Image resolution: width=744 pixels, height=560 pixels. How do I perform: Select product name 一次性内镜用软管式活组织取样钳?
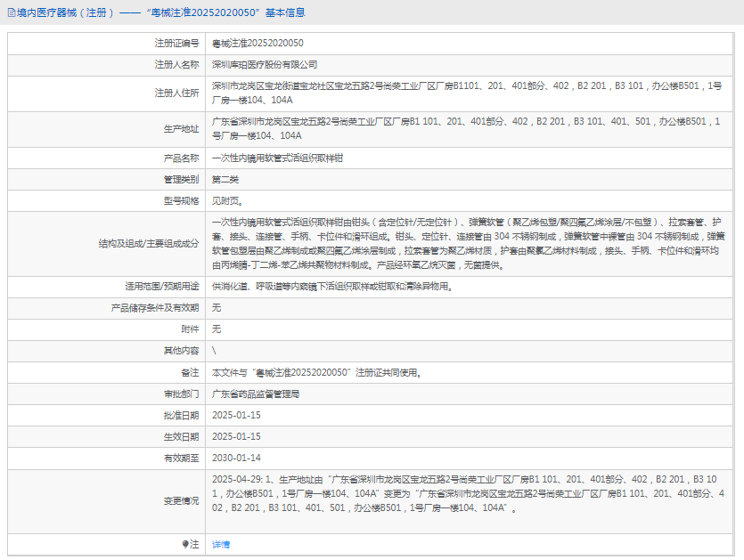[278, 158]
